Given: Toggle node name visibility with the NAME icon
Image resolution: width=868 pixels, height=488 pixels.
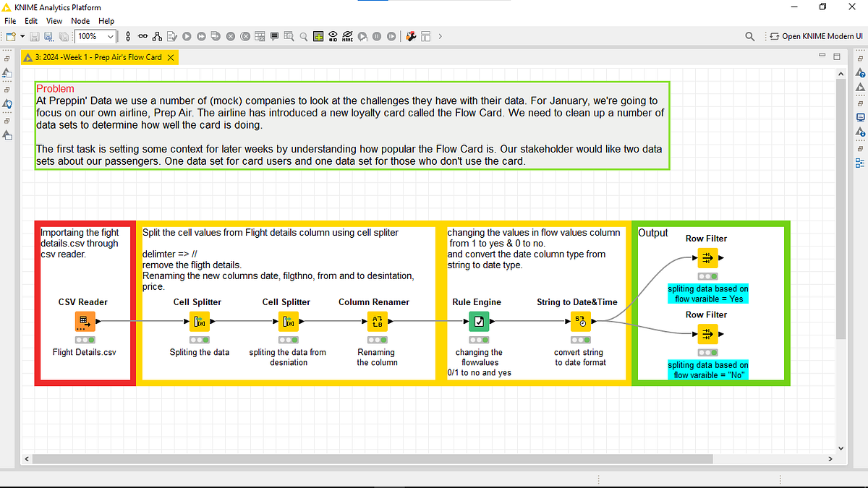Looking at the screenshot, I should pyautogui.click(x=348, y=36).
